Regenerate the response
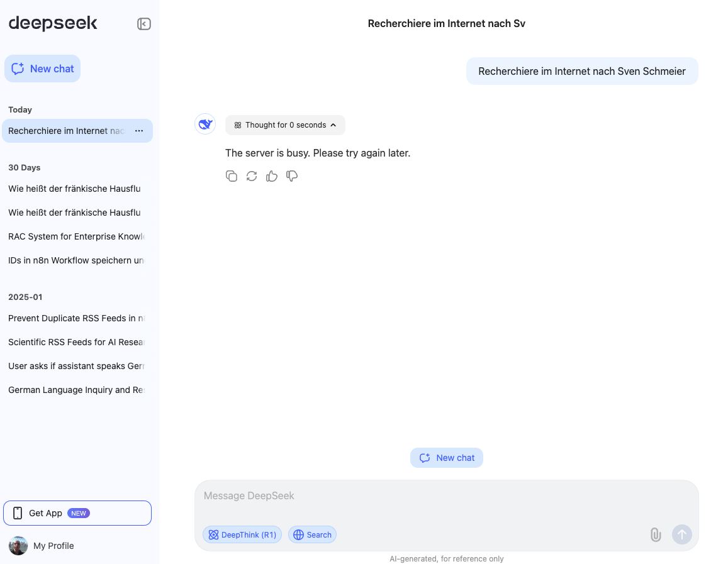This screenshot has width=728, height=564. [x=252, y=176]
